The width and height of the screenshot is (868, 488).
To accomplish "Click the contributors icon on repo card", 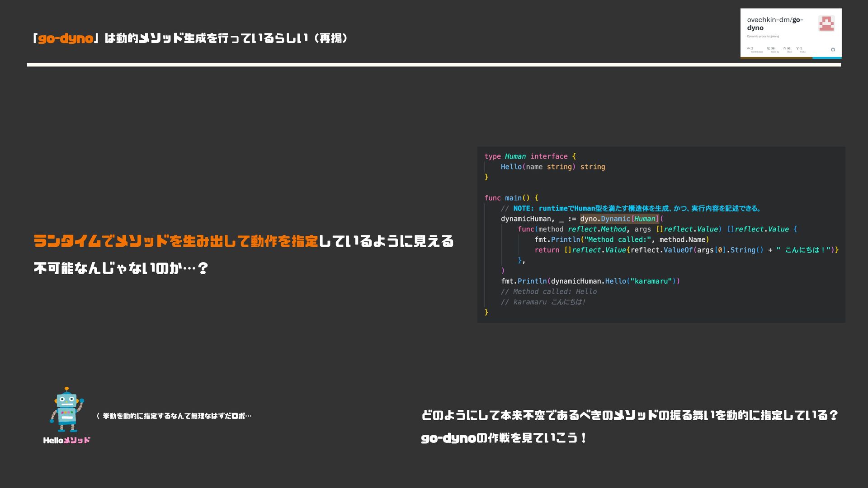I will pos(749,48).
